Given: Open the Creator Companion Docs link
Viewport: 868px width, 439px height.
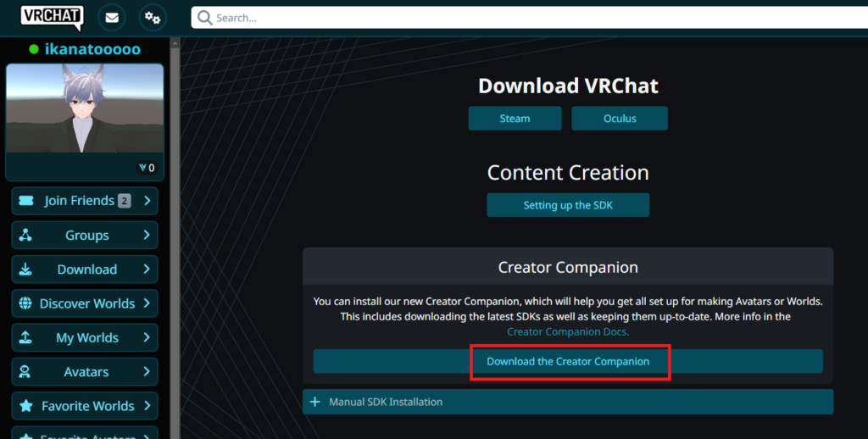Looking at the screenshot, I should point(568,331).
